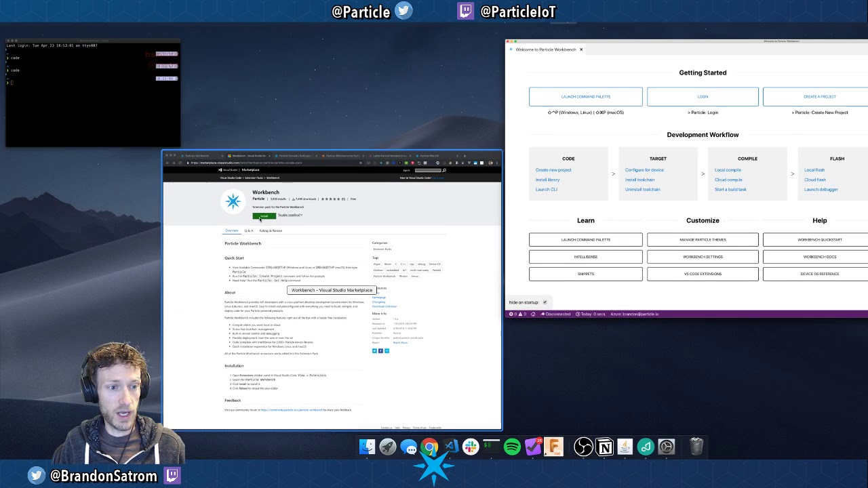
Task: Open the purple checkmark to-do app
Action: pos(533,447)
